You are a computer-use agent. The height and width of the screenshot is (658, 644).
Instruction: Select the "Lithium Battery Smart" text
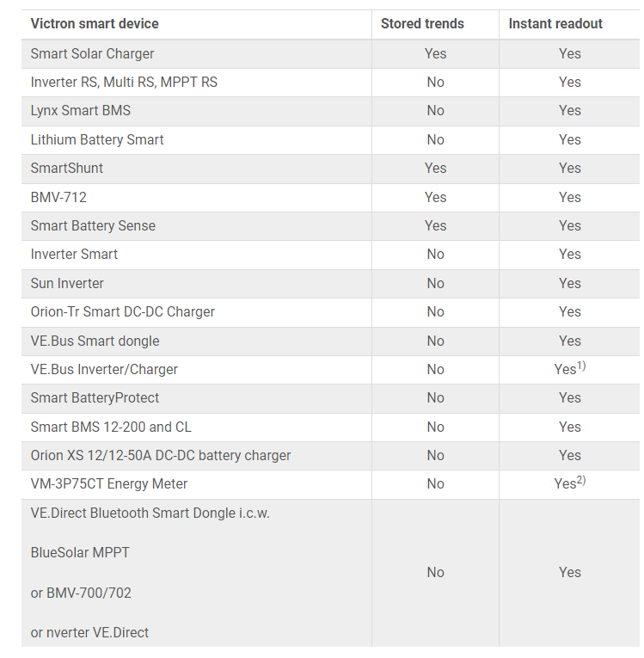point(97,139)
